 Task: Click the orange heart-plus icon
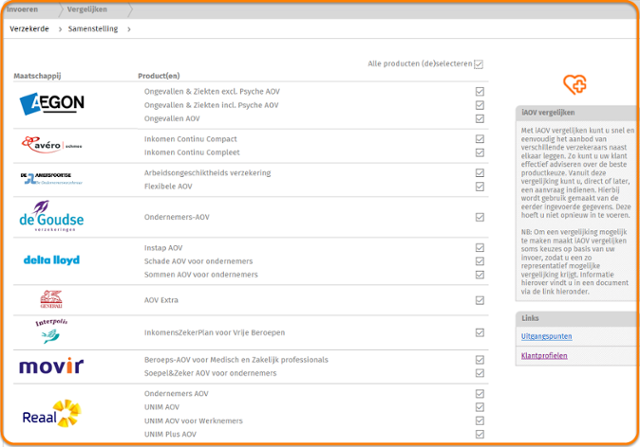coord(575,84)
